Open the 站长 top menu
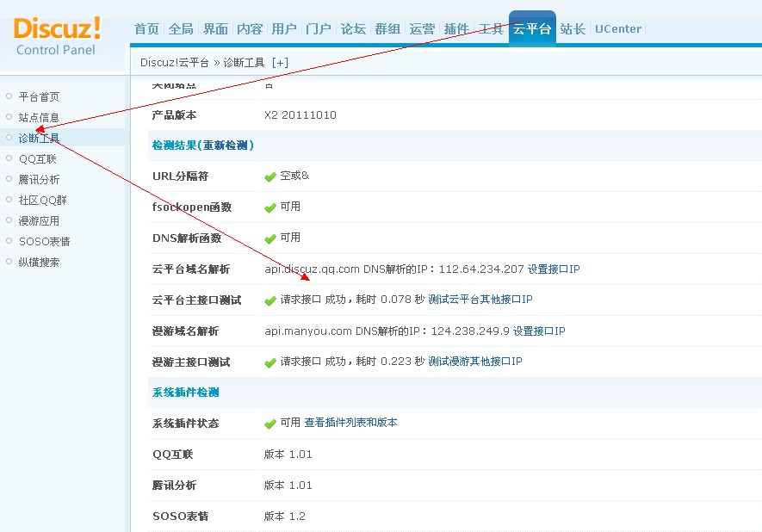 [573, 29]
